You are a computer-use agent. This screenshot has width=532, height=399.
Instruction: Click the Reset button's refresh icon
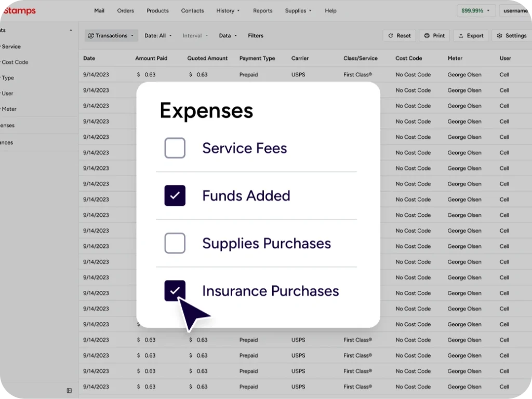[391, 36]
